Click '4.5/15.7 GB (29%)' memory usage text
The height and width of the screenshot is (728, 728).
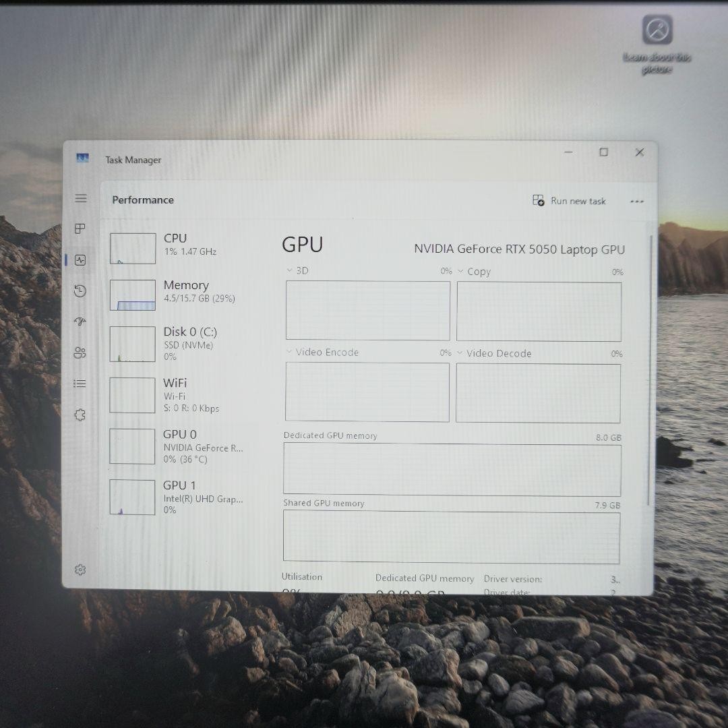199,298
